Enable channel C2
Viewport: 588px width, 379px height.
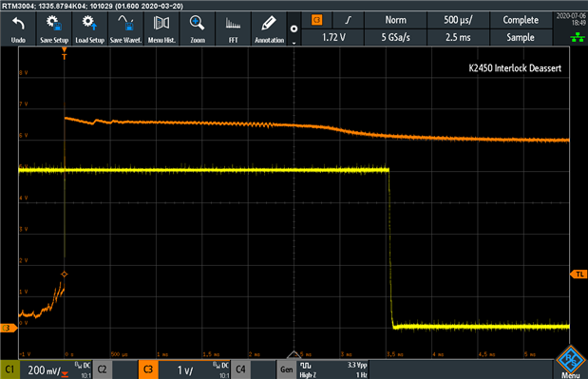pos(102,370)
